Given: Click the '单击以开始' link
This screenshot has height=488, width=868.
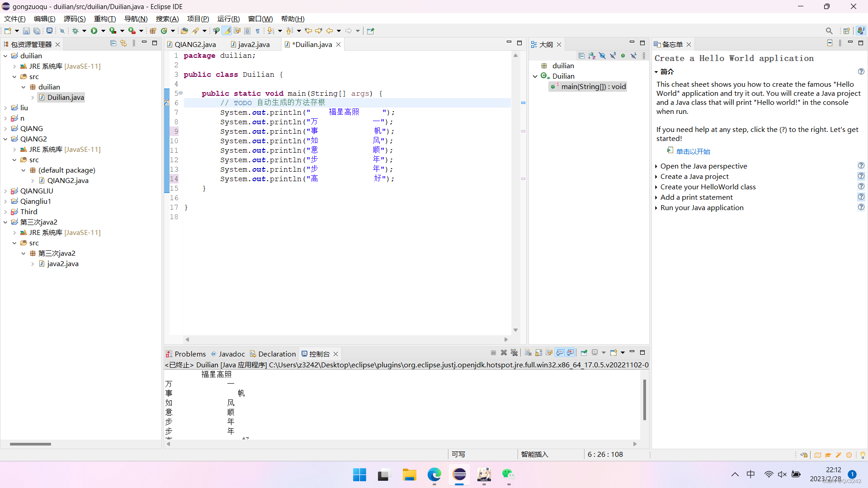Looking at the screenshot, I should (x=693, y=151).
